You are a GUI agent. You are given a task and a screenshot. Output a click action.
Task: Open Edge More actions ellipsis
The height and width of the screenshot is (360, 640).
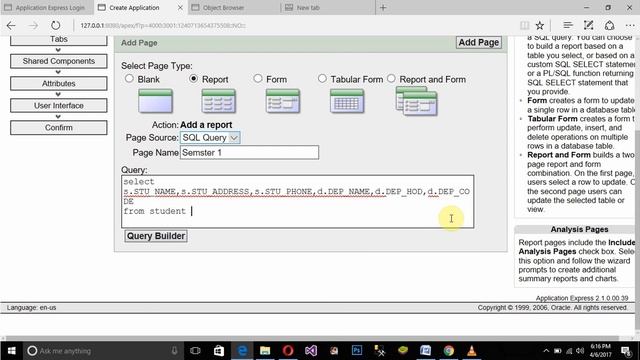click(630, 25)
